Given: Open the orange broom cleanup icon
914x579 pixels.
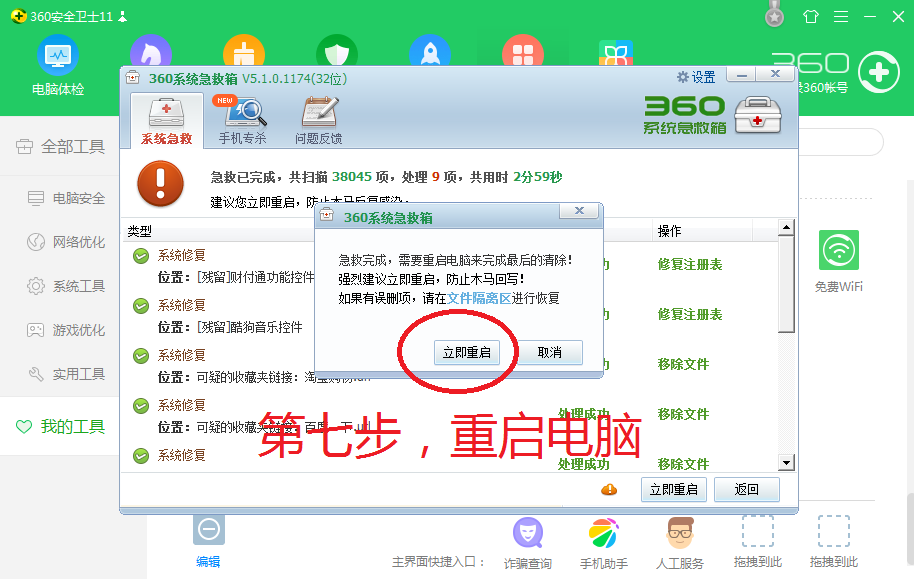Looking at the screenshot, I should pos(244,55).
